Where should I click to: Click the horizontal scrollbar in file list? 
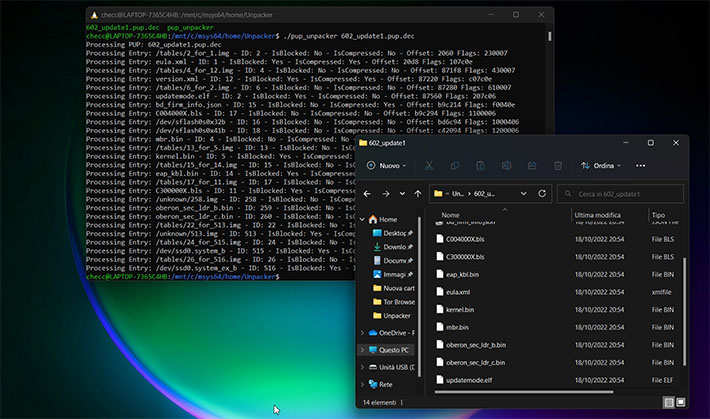click(524, 392)
